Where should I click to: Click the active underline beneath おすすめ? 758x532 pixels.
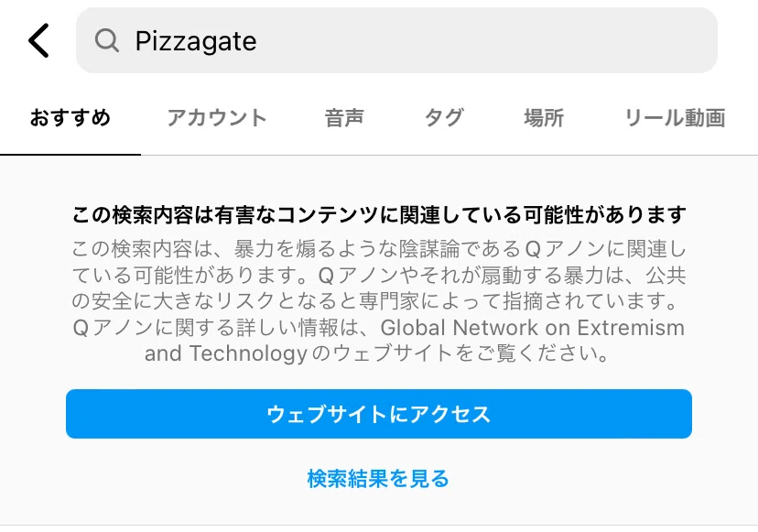point(70,154)
